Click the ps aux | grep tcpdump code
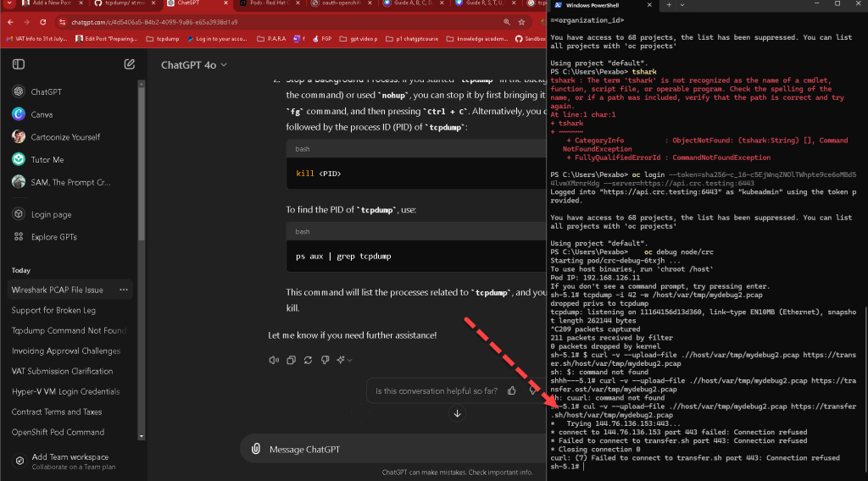868x481 pixels. 343,256
